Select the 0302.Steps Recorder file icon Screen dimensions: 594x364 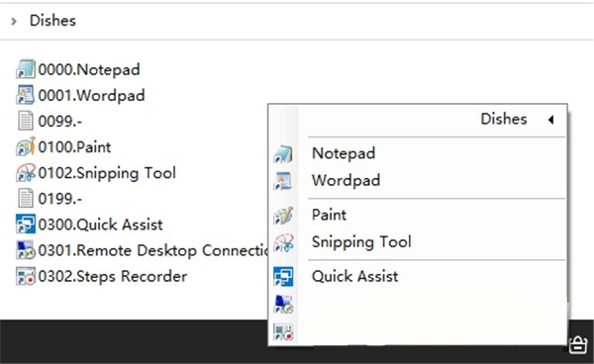pyautogui.click(x=26, y=276)
